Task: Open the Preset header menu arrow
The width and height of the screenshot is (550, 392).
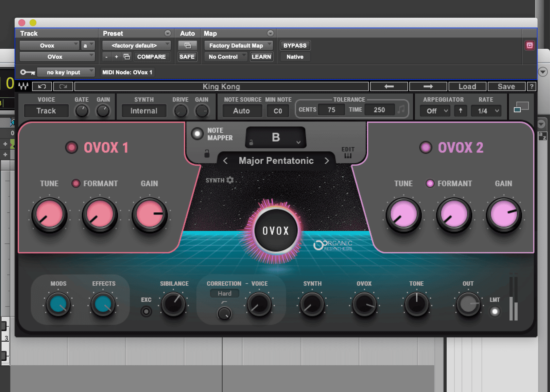Action: tap(167, 33)
